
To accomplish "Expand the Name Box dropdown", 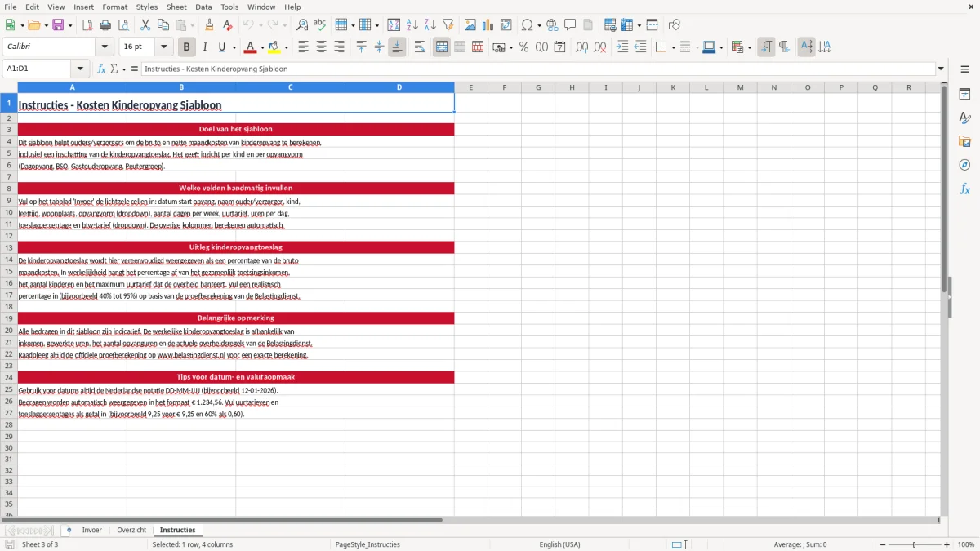I will 80,69.
